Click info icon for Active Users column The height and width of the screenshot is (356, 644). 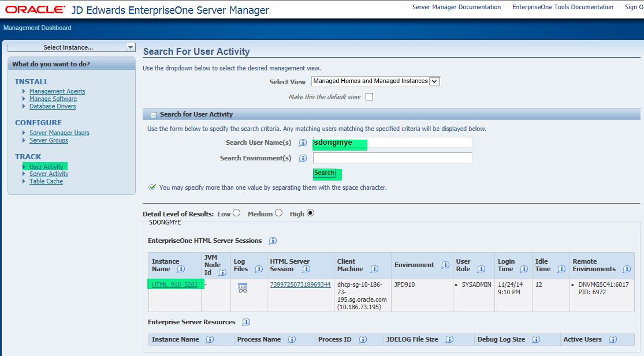pyautogui.click(x=613, y=340)
